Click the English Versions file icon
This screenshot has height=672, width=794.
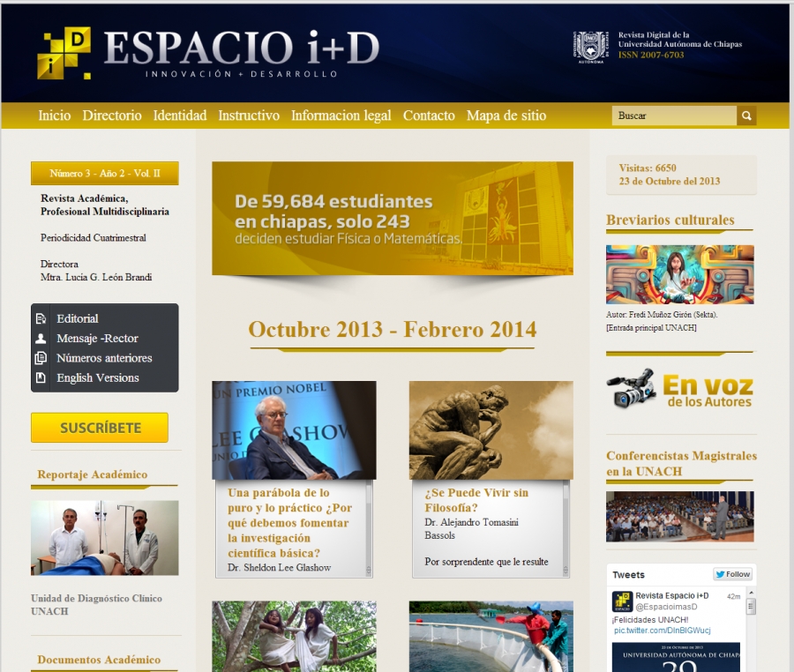[41, 378]
